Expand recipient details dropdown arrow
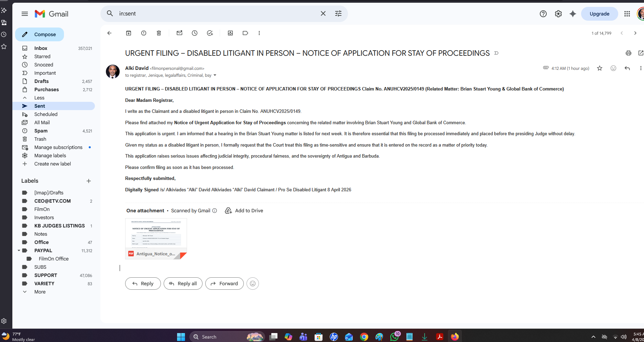The height and width of the screenshot is (342, 644). [215, 75]
